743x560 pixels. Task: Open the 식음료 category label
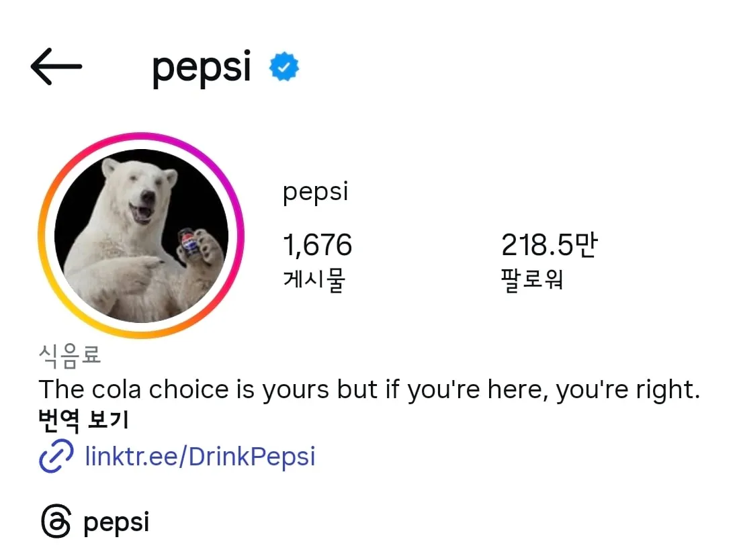point(70,355)
